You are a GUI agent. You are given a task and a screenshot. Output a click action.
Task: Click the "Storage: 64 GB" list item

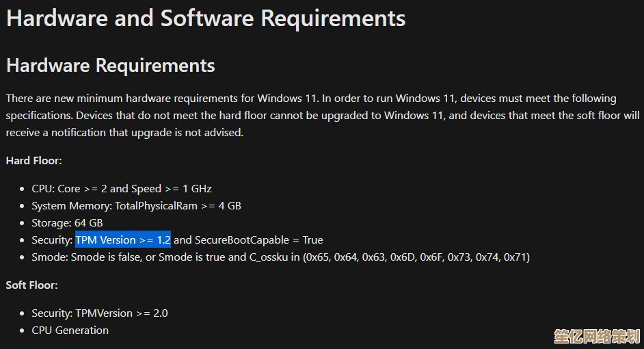pyautogui.click(x=67, y=223)
